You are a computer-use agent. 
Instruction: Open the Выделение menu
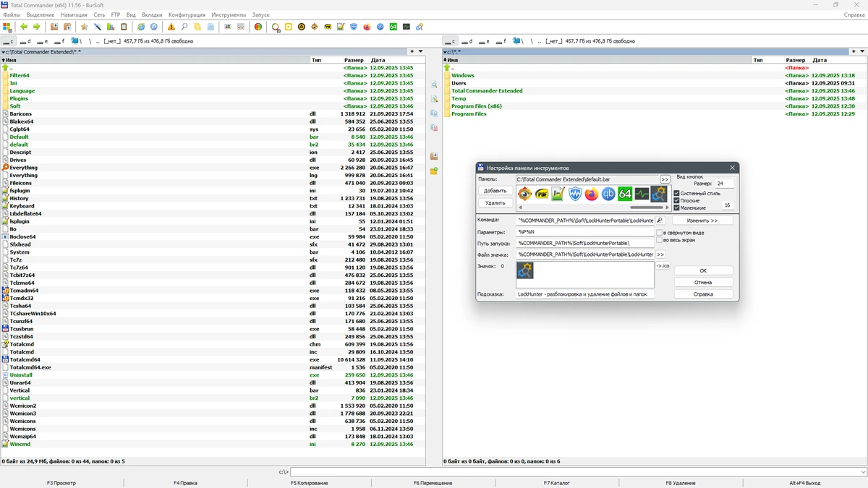click(x=40, y=14)
